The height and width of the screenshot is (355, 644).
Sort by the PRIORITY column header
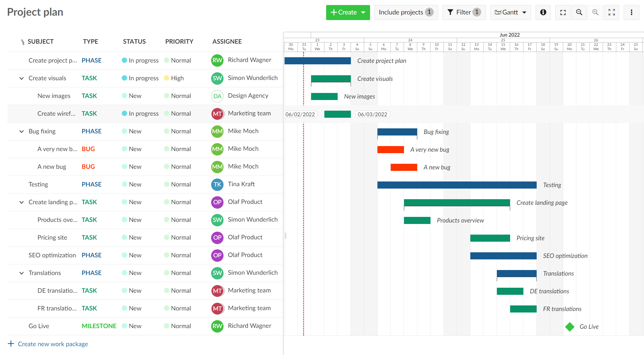coord(179,42)
